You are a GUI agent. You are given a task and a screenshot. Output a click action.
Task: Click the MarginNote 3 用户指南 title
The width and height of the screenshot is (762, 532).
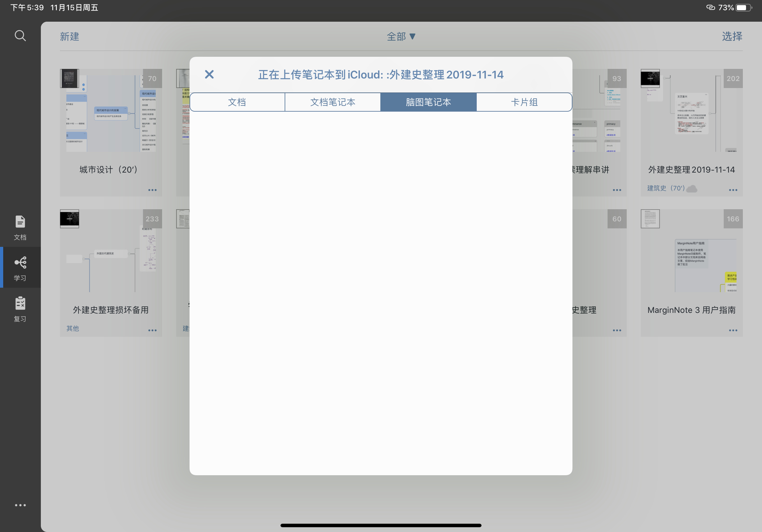[x=692, y=310]
